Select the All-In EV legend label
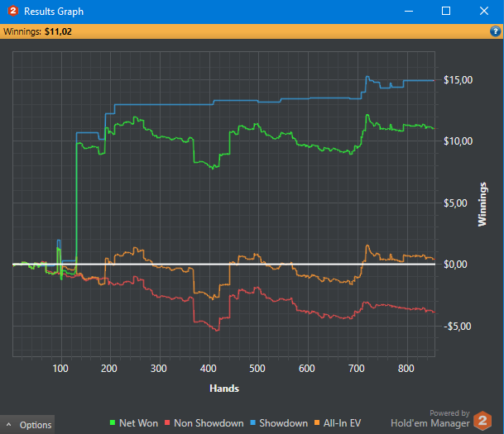Viewport: 504px width, 434px height. [342, 423]
